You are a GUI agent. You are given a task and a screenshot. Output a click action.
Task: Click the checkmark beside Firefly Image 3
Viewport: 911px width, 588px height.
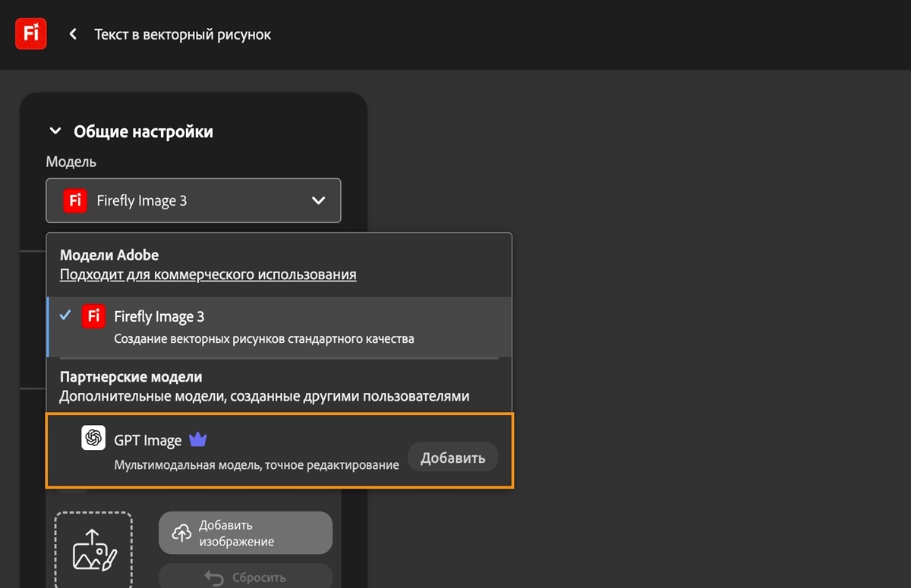(x=65, y=316)
